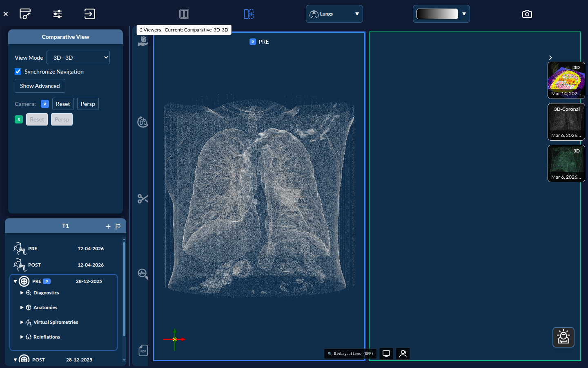Select the Anatomies label
Viewport: 588px width, 368px height.
pos(45,307)
